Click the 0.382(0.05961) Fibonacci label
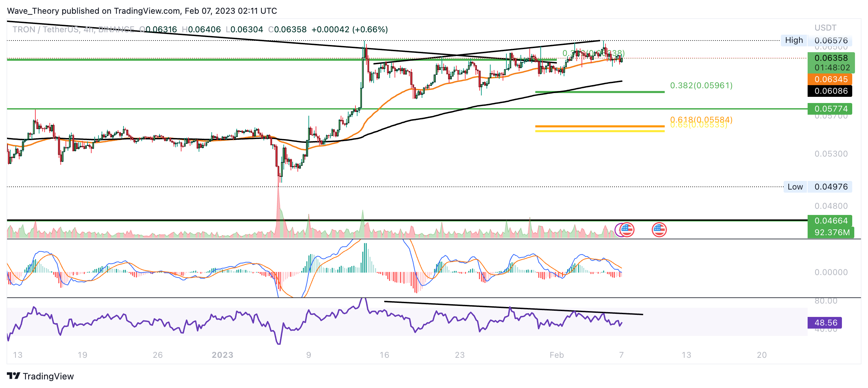 coord(701,85)
